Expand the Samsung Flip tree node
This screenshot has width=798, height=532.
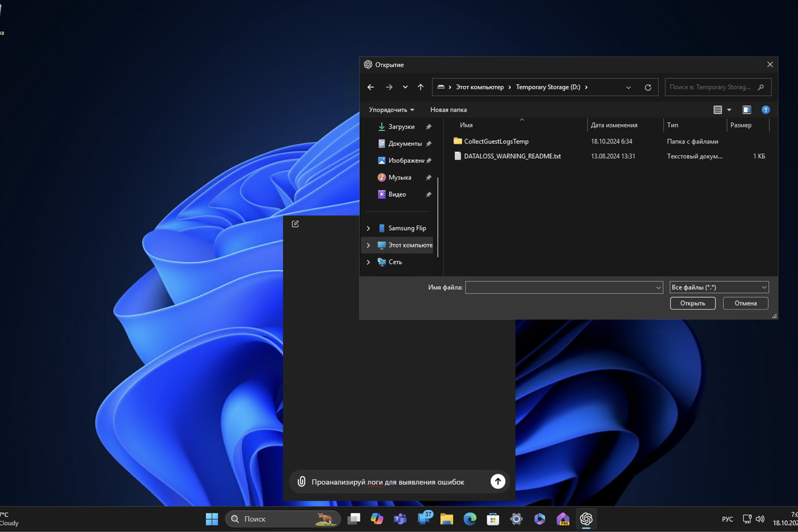click(x=368, y=228)
